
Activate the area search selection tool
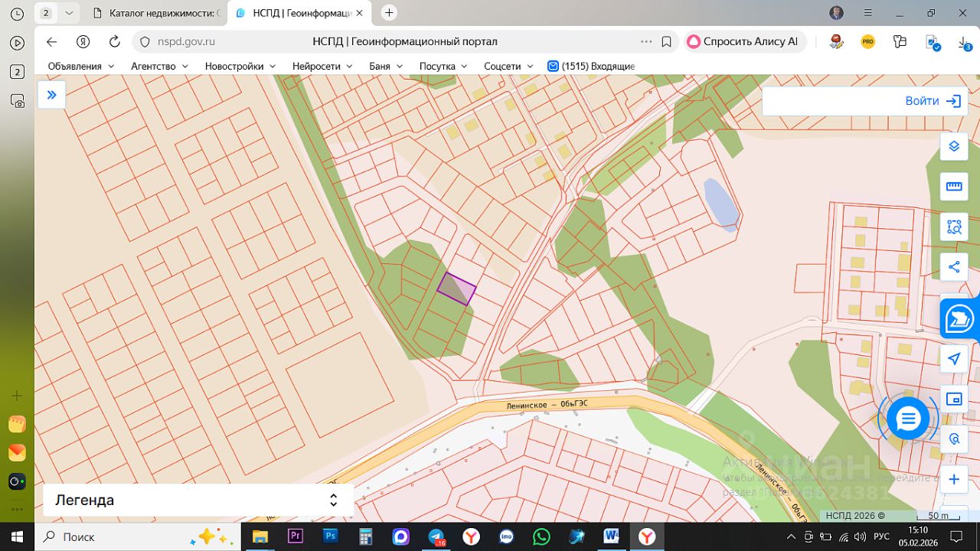pyautogui.click(x=954, y=227)
